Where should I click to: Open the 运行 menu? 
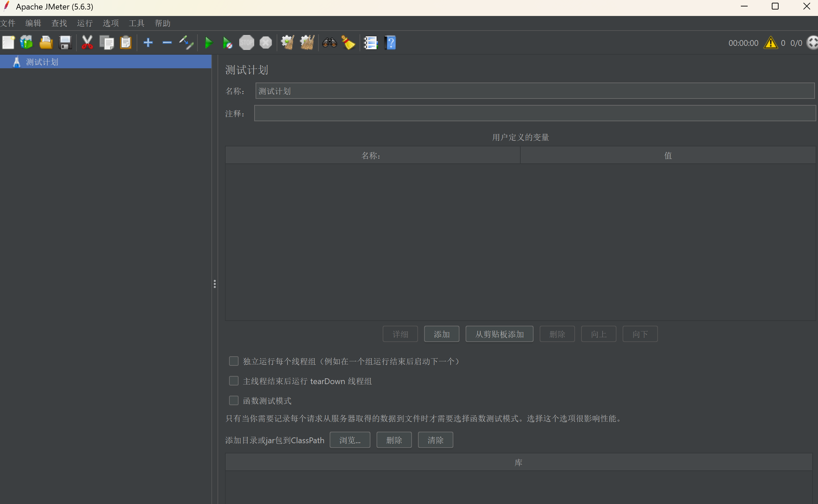(x=85, y=23)
